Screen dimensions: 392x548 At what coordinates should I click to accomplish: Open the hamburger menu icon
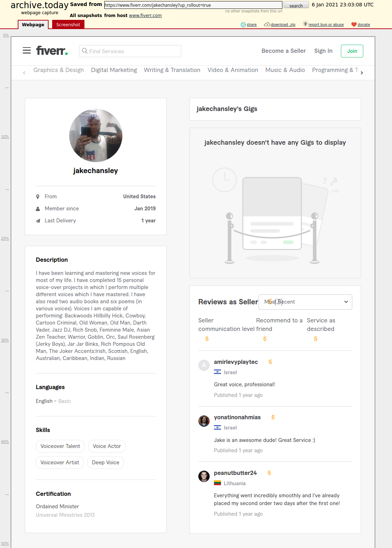tap(27, 50)
